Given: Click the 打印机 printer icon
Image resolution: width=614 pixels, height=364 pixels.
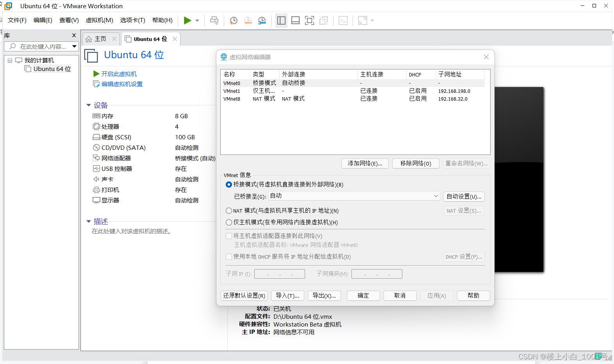Looking at the screenshot, I should coord(96,190).
